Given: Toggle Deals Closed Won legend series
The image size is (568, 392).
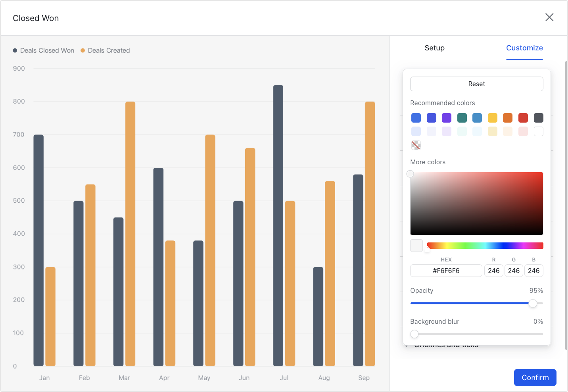Looking at the screenshot, I should [44, 50].
